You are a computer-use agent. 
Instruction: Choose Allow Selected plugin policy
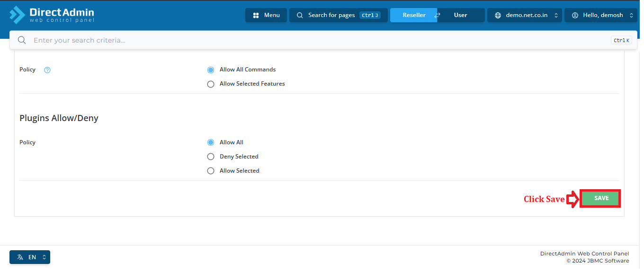coord(211,171)
